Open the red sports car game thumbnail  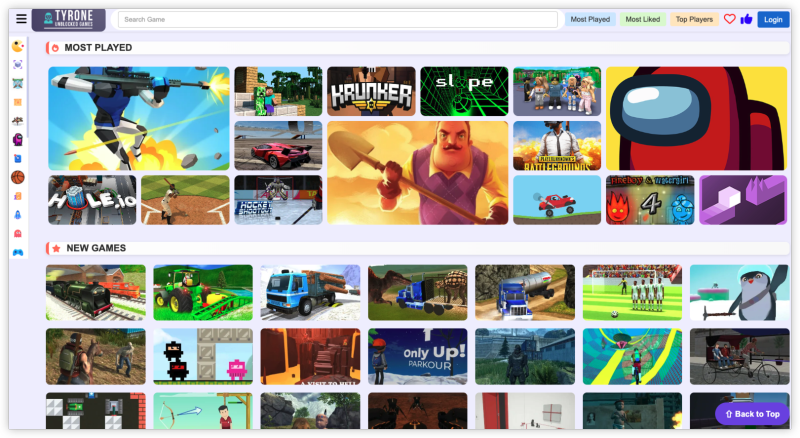(x=278, y=145)
